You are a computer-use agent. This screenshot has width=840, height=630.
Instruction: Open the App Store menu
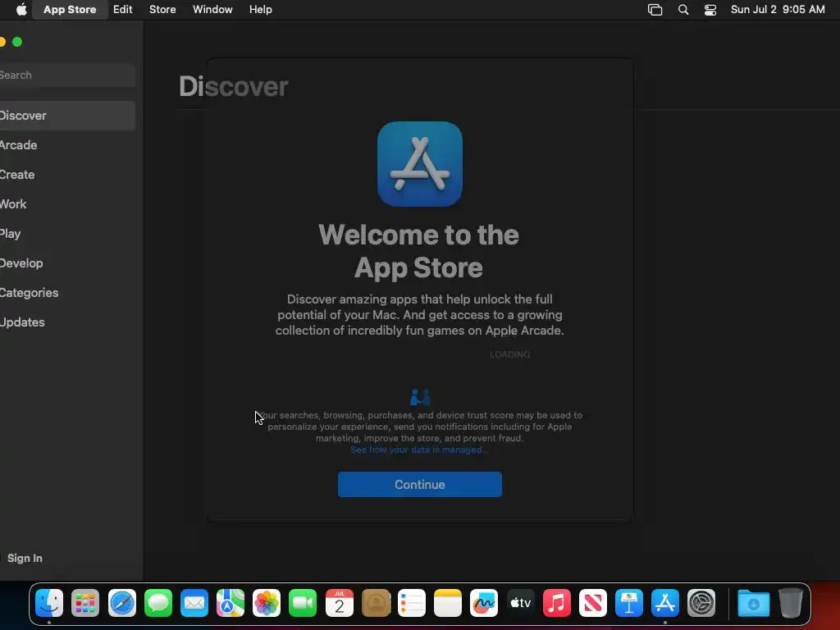tap(70, 10)
